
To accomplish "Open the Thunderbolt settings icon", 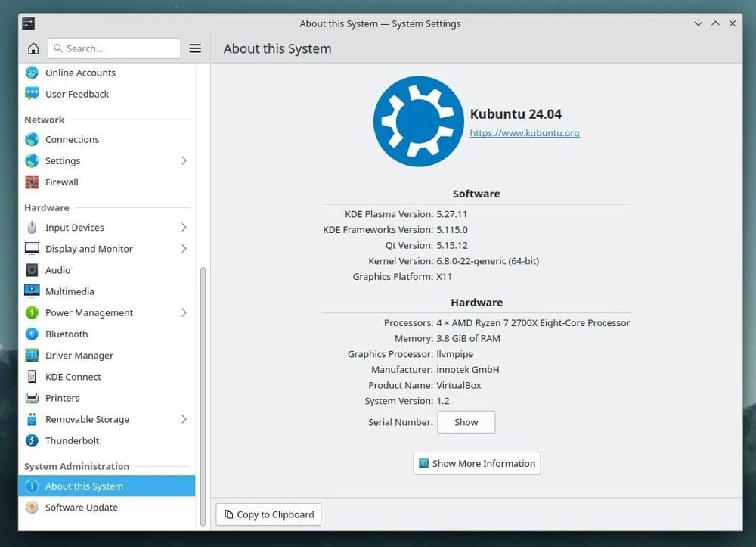I will 31,440.
